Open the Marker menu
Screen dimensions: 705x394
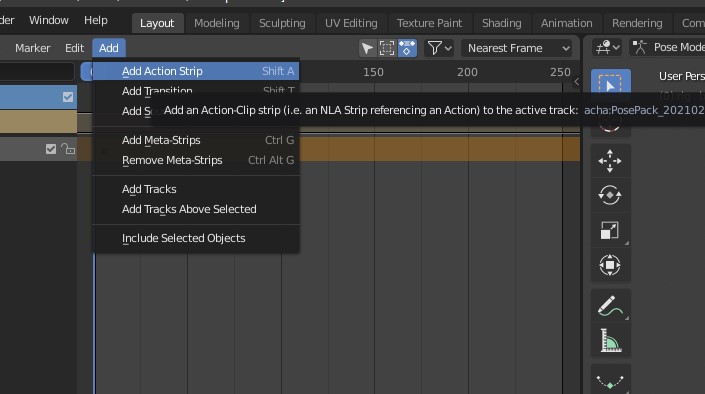(32, 48)
